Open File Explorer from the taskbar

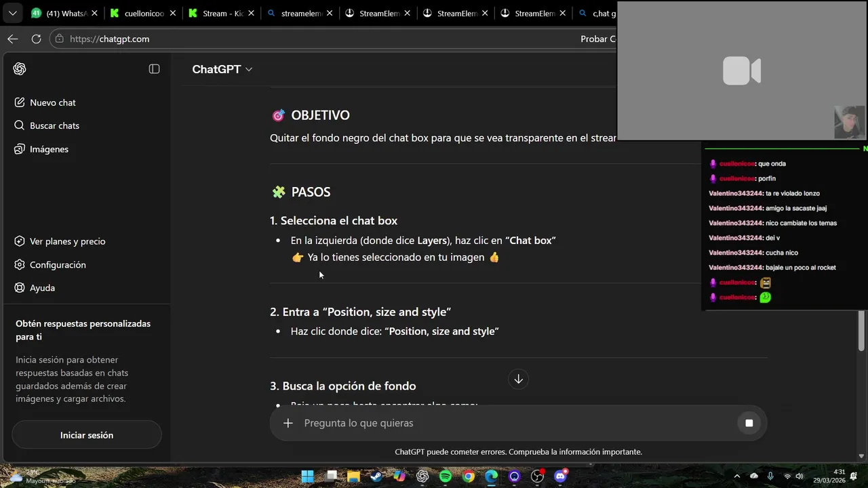pos(353,476)
